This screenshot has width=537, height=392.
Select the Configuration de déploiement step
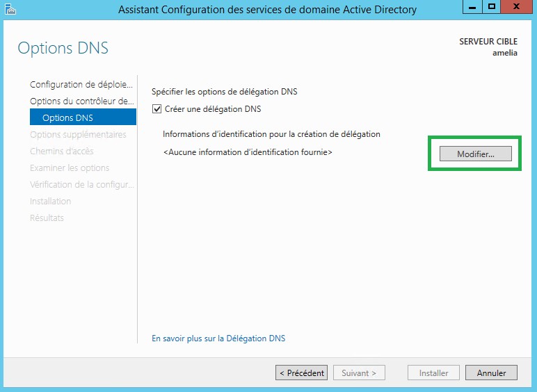click(x=81, y=85)
